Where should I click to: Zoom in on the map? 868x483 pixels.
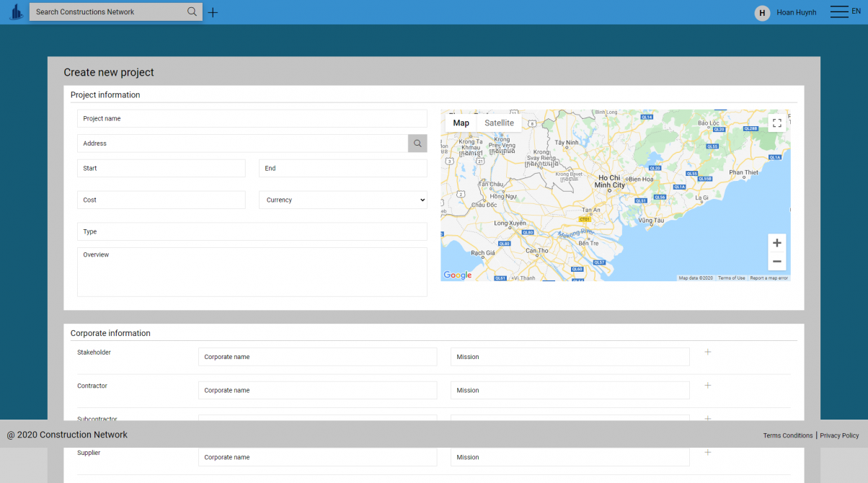coord(776,243)
